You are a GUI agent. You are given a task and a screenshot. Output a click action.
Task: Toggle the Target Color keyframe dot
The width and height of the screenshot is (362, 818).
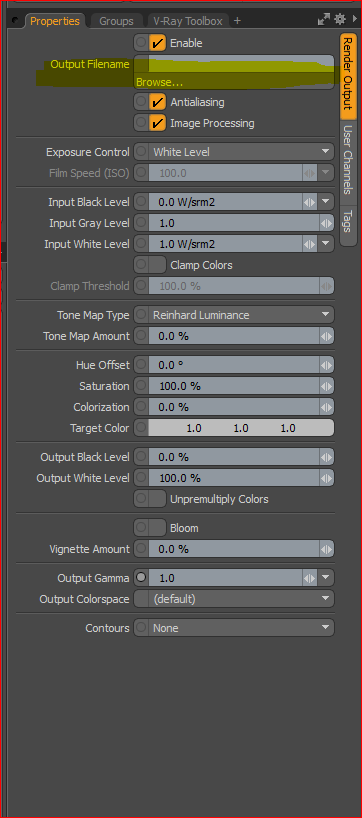point(141,428)
